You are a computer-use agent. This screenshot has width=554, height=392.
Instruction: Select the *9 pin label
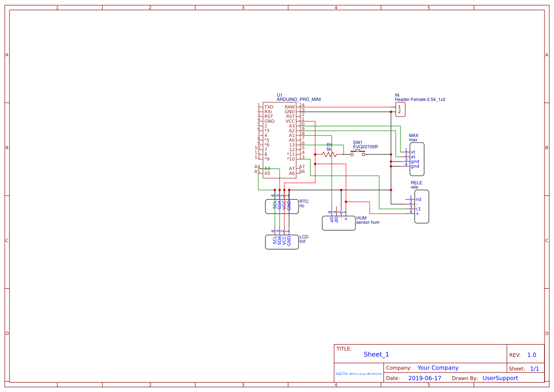pos(267,159)
